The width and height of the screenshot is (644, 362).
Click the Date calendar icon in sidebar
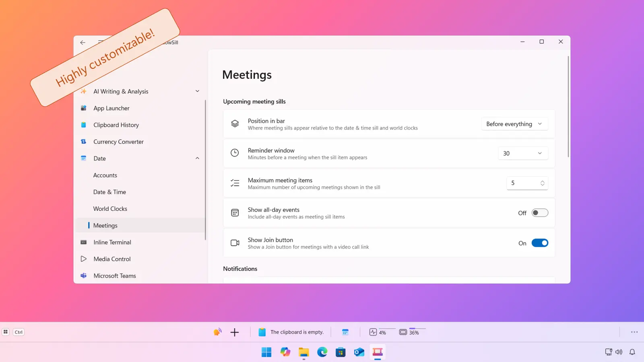(84, 158)
